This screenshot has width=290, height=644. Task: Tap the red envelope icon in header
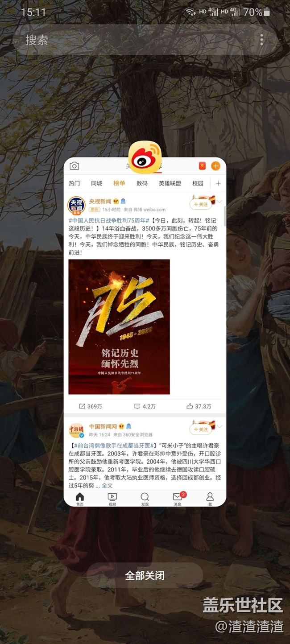(x=202, y=166)
